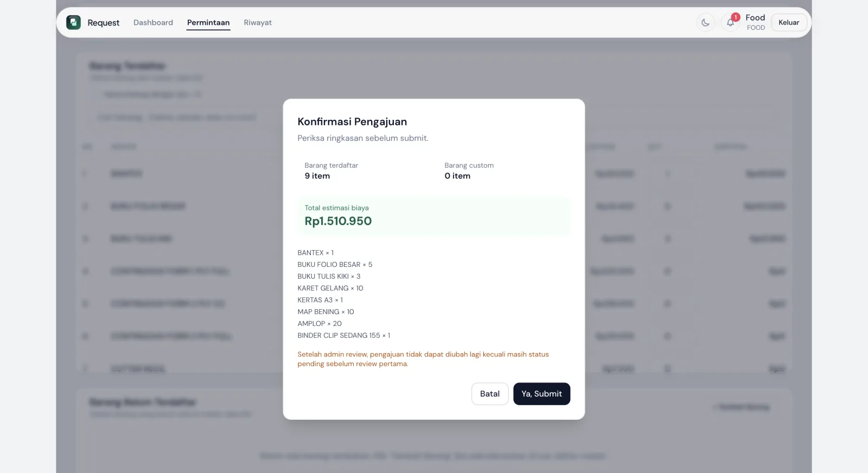Click the Total estimasi biaya green panel
This screenshot has height=473, width=868.
(x=434, y=216)
